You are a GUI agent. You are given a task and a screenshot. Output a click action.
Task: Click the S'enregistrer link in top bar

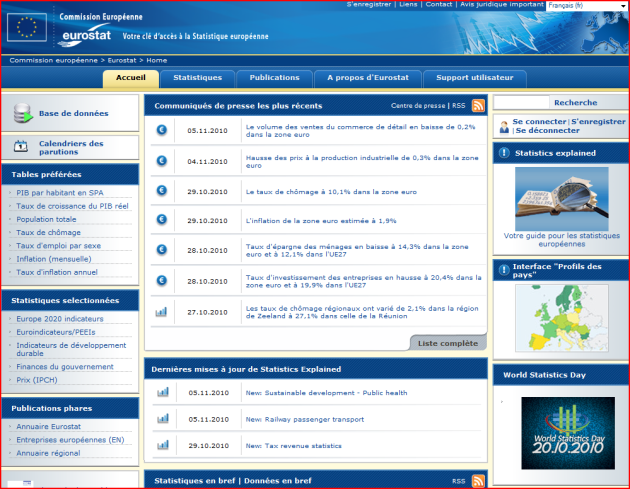(x=369, y=4)
